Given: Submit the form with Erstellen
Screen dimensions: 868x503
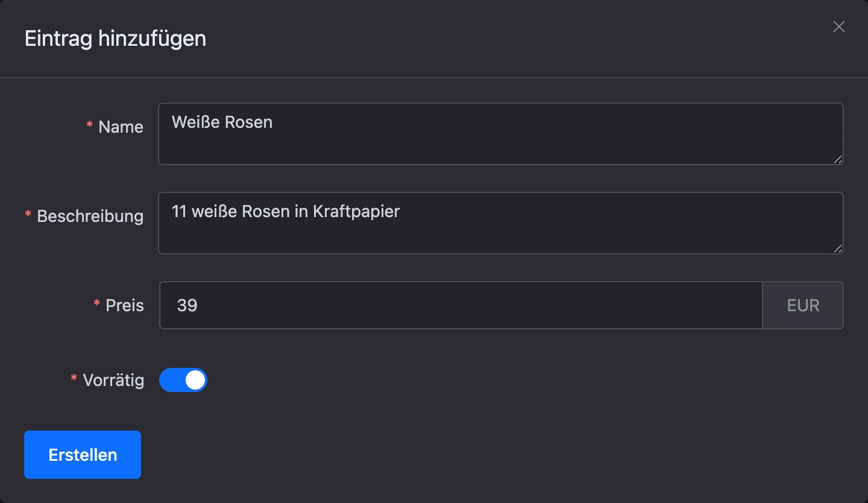Looking at the screenshot, I should click(83, 455).
